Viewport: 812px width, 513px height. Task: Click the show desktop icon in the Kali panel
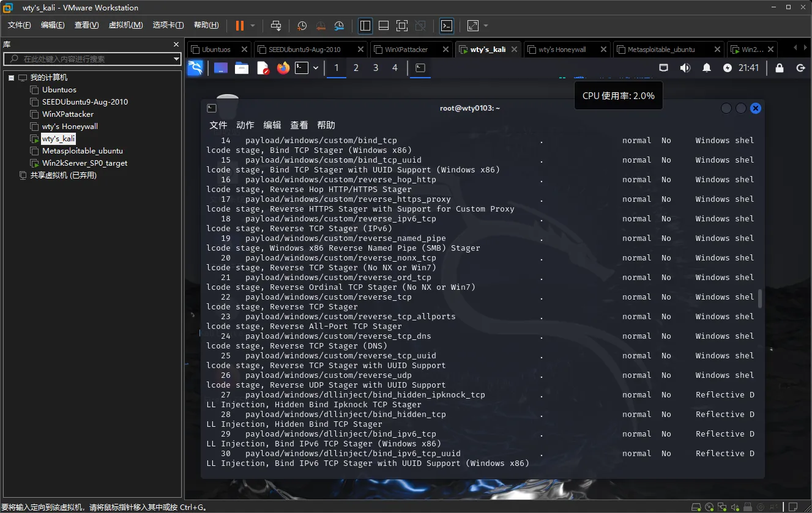(x=221, y=68)
